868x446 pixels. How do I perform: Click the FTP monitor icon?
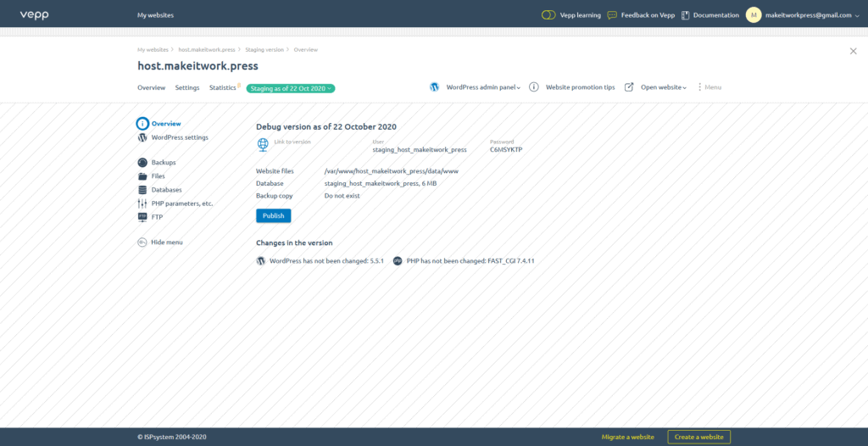(142, 217)
